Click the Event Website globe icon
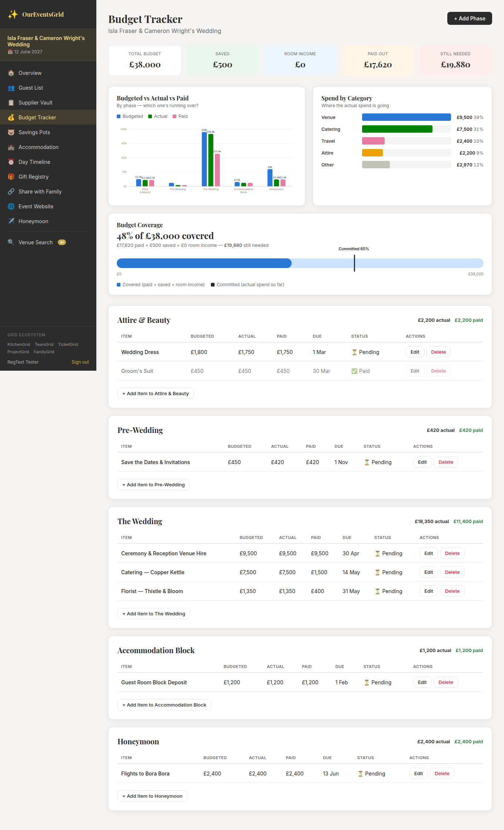The height and width of the screenshot is (830, 504). click(x=11, y=206)
